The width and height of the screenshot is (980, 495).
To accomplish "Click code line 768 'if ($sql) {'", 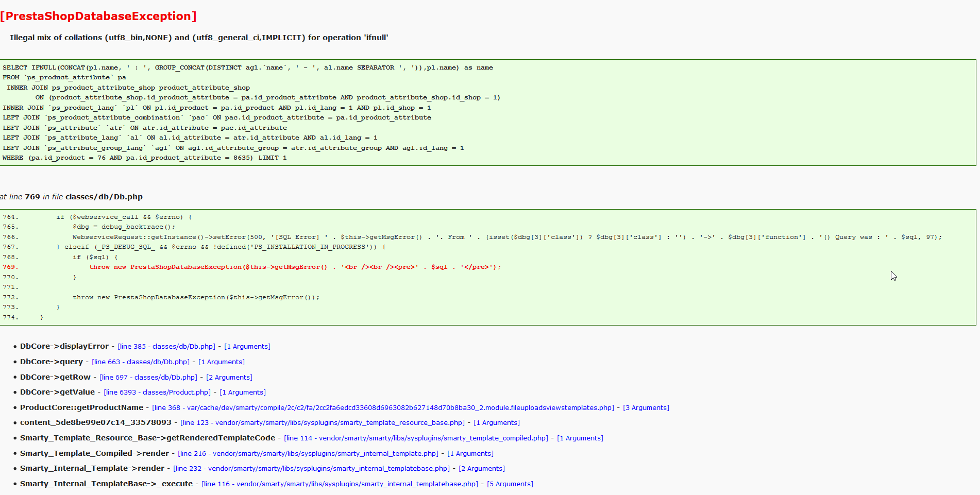I will pyautogui.click(x=95, y=257).
